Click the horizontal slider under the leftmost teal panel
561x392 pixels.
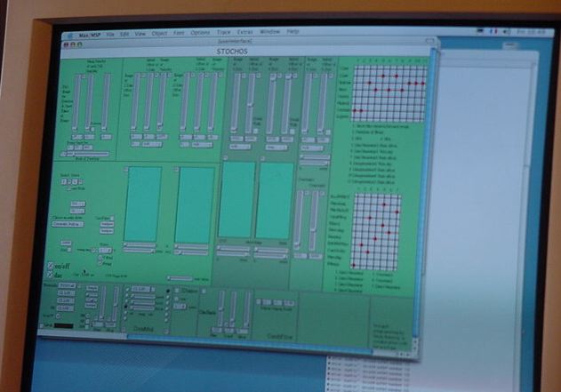[140, 245]
